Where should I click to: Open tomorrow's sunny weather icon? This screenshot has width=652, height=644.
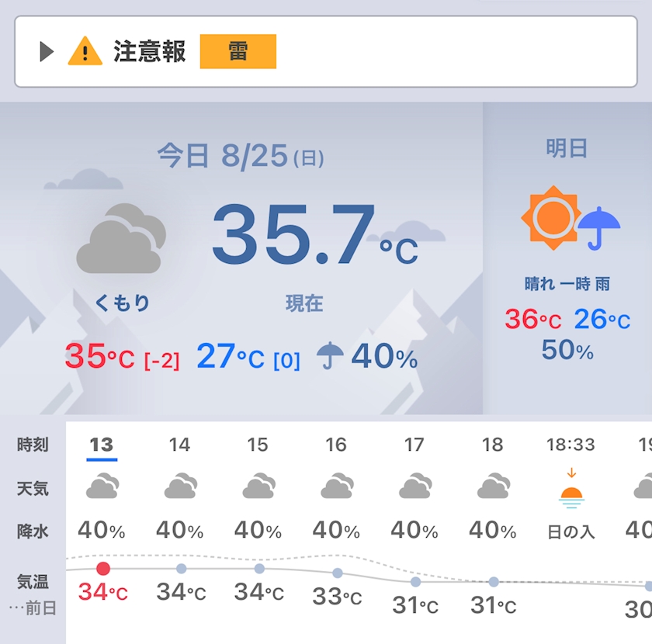pos(551,218)
